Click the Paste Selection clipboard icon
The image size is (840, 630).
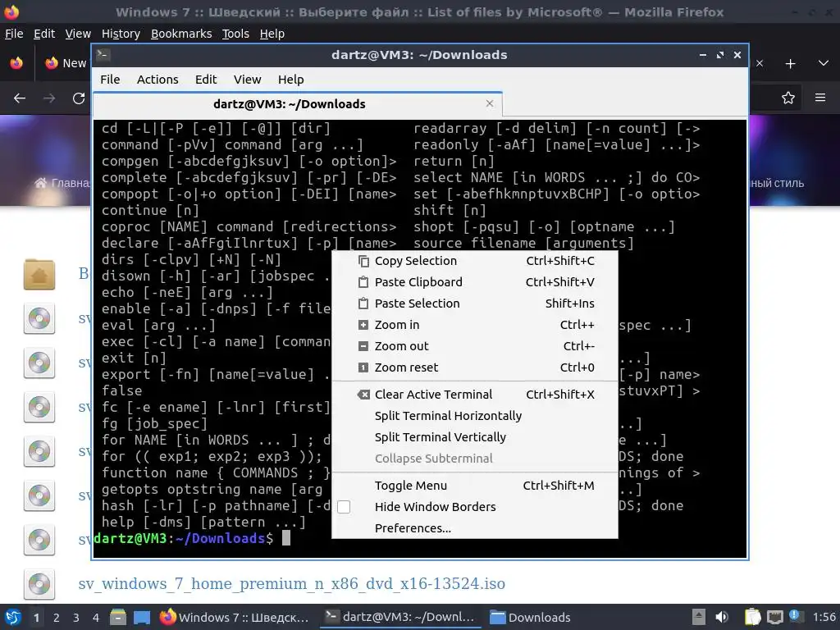coord(363,304)
